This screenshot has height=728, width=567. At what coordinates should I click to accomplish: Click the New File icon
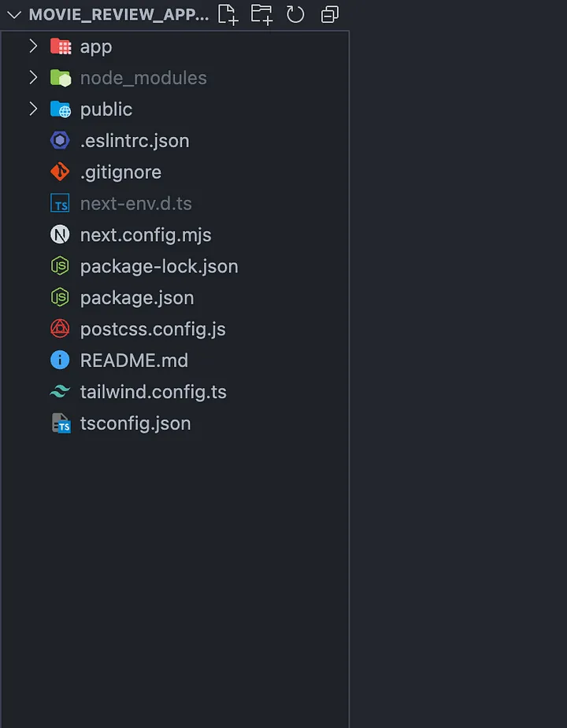[x=228, y=14]
